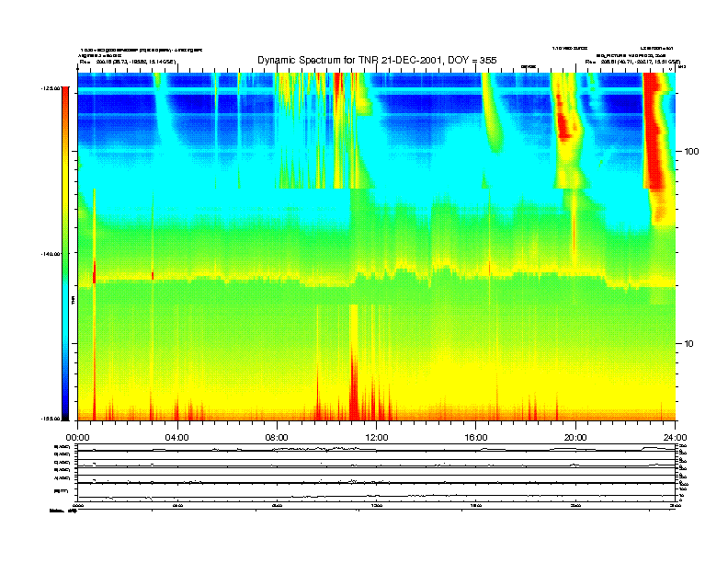Select the 24:00 time axis label

click(675, 438)
